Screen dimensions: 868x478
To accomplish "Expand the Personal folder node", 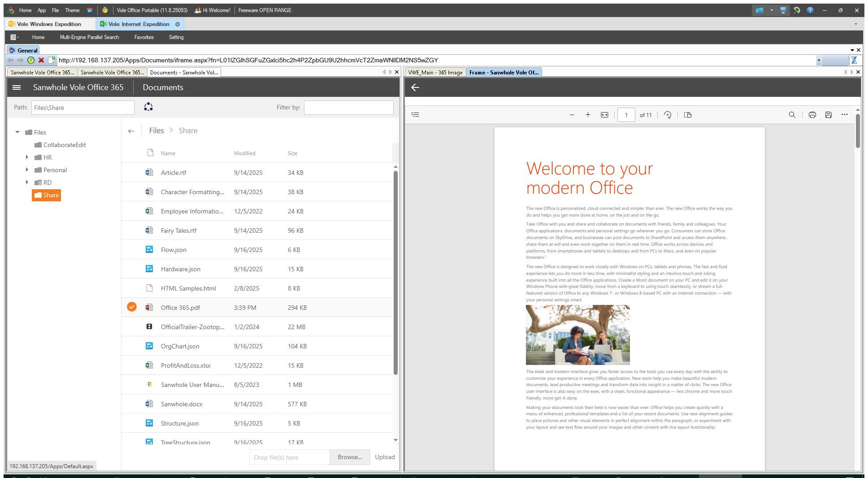I will pos(27,170).
